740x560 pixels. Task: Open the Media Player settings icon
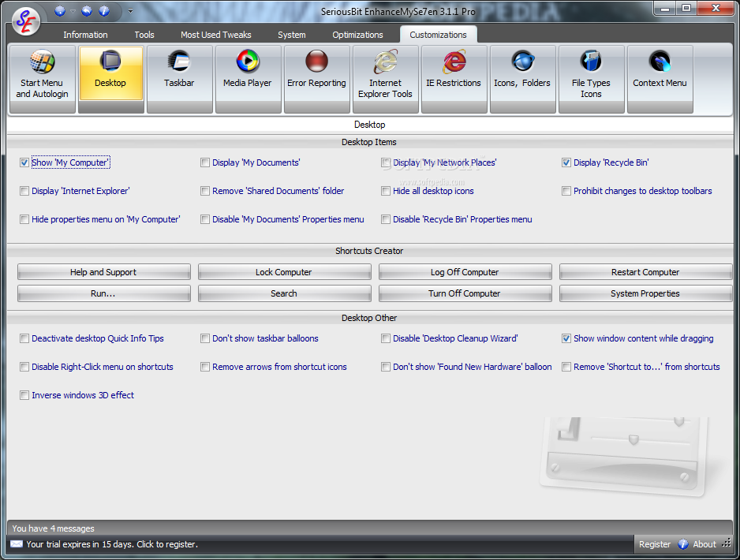(248, 79)
